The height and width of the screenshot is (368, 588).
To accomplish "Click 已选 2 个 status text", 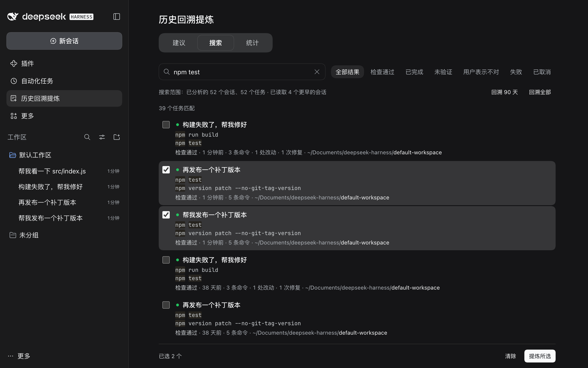I will coord(170,356).
